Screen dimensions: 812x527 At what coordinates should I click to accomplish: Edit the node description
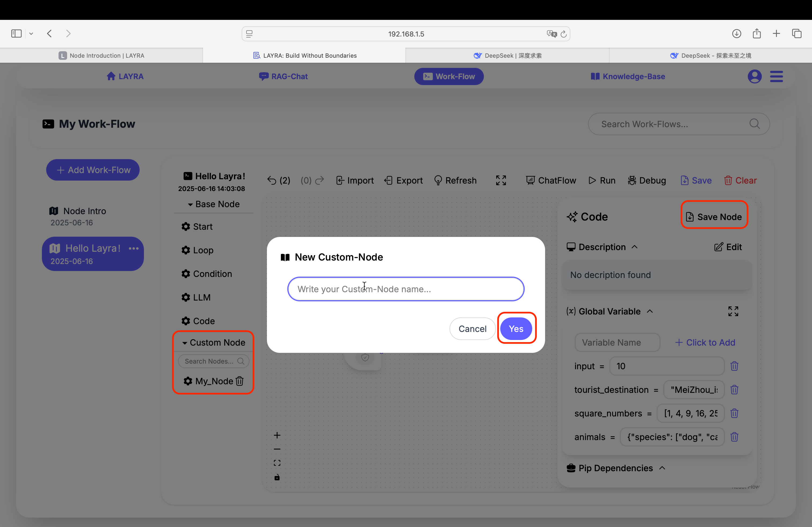click(x=728, y=247)
